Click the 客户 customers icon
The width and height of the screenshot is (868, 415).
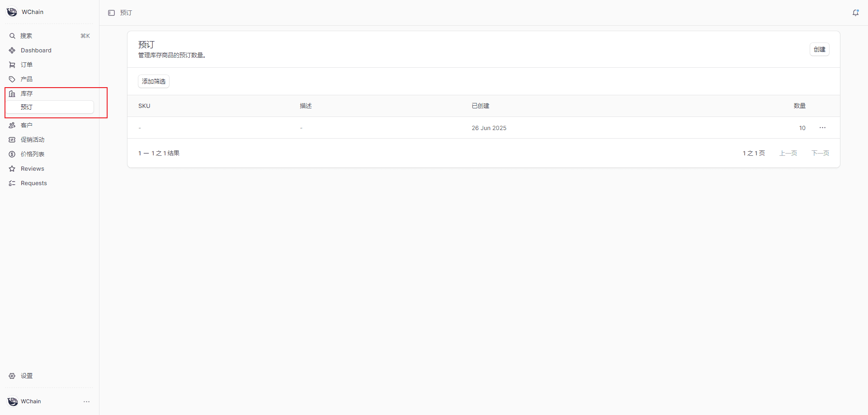point(12,125)
